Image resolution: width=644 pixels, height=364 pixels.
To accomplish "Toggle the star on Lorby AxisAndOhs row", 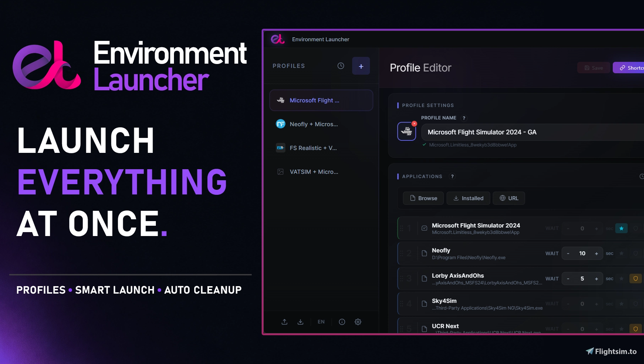I will 621,279.
